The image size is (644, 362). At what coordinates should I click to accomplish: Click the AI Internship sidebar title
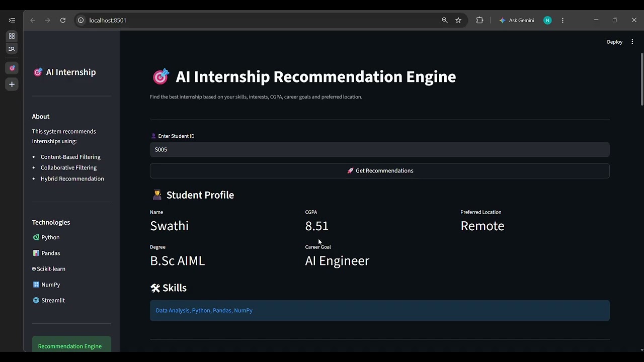70,72
